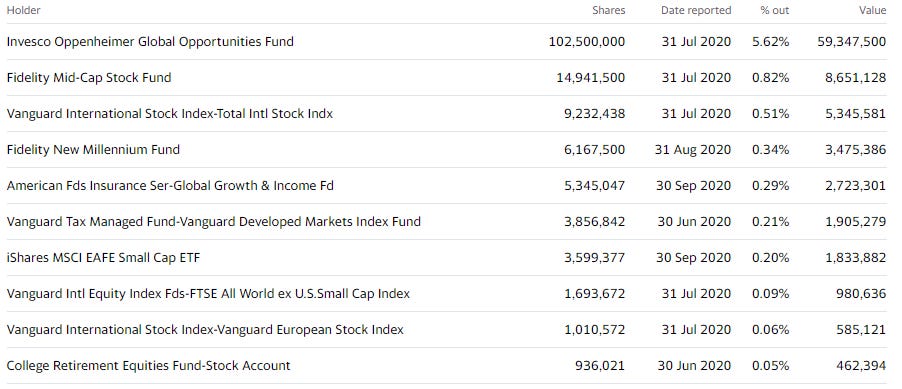Click the 0.51% out cell
This screenshot has width=902, height=389.
pos(770,114)
